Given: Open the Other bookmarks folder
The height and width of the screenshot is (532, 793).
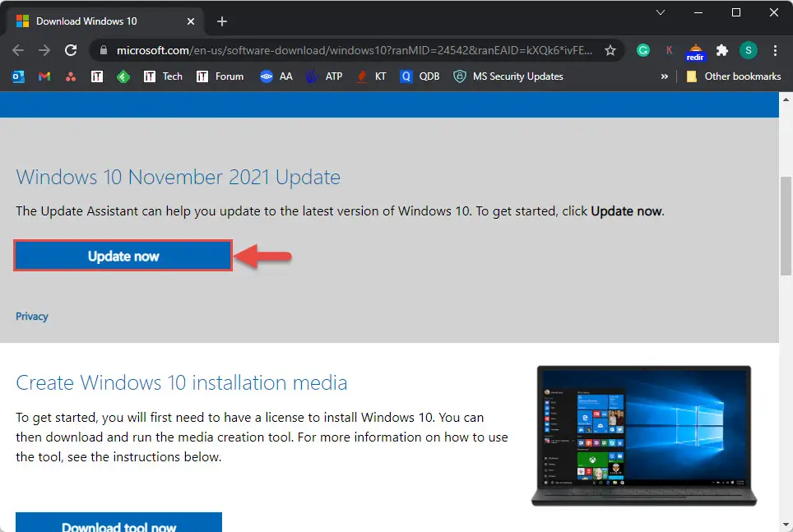Looking at the screenshot, I should (733, 76).
